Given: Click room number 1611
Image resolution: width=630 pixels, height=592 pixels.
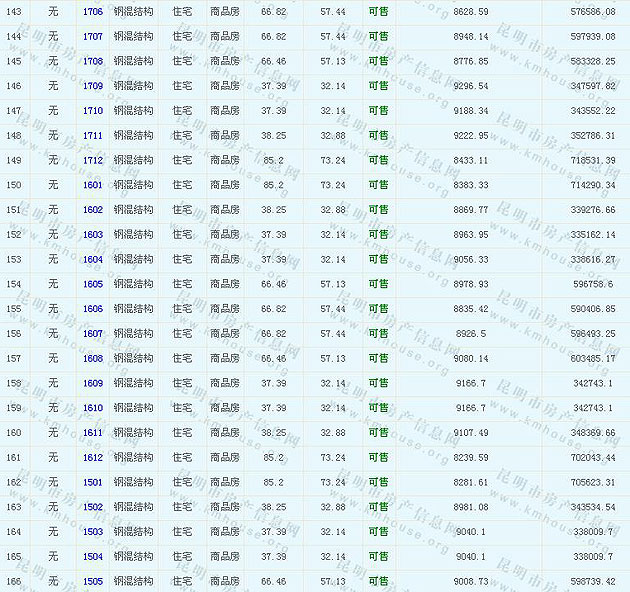Looking at the screenshot, I should pos(92,433).
